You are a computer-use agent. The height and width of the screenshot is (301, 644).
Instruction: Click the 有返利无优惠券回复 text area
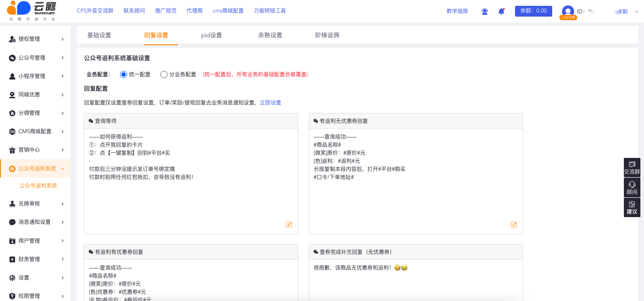coord(416,181)
